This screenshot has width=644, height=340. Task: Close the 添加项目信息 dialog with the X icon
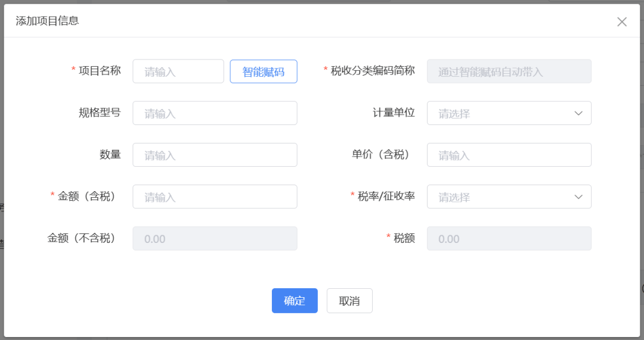tap(621, 22)
